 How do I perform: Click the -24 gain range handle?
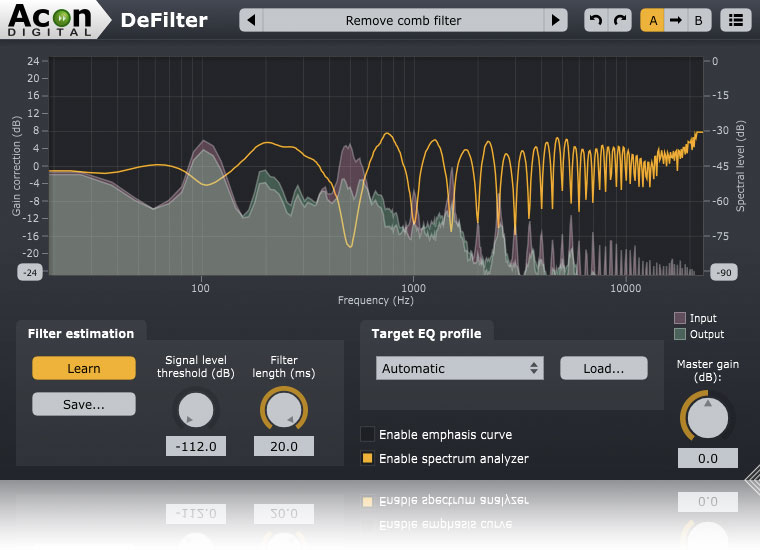coord(30,272)
